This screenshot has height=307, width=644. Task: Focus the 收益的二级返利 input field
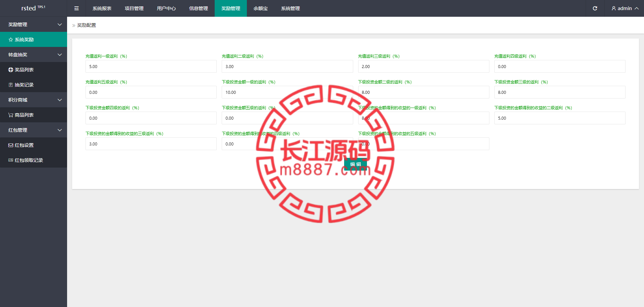[x=560, y=118]
